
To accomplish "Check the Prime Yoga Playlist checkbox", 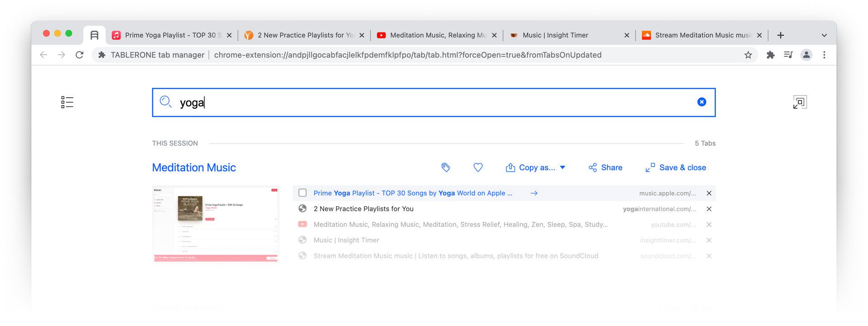I will point(302,193).
